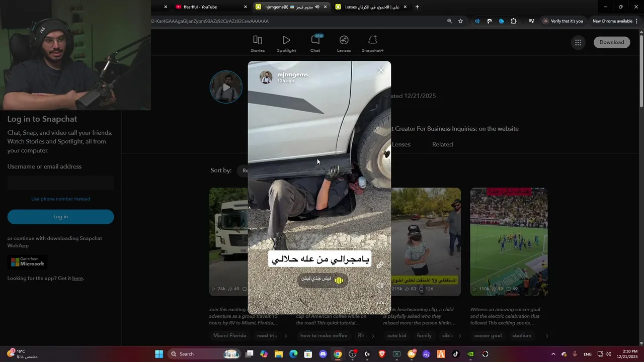The image size is (644, 362).
Task: Play the profile picture story circle
Action: pos(226,87)
